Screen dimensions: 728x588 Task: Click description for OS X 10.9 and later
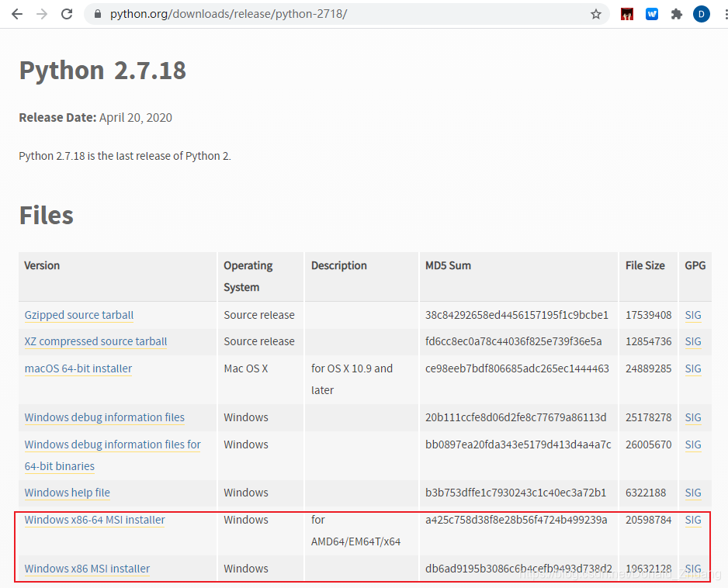coord(352,379)
